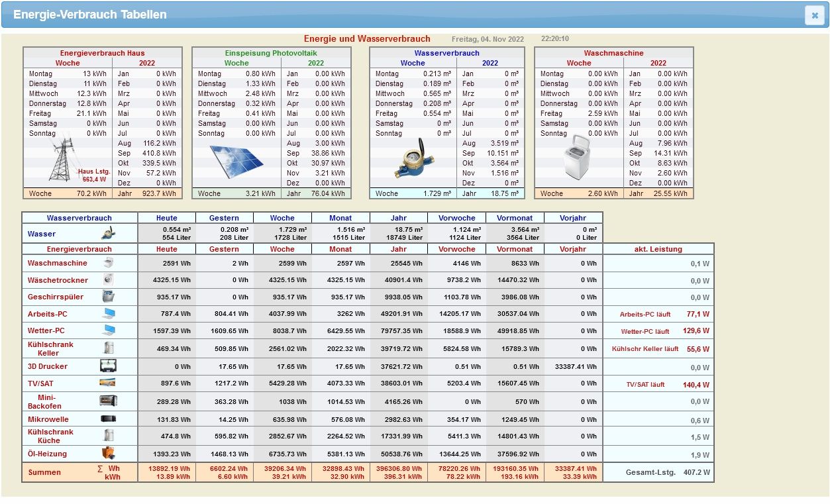The height and width of the screenshot is (504, 830).
Task: Click the Freitag, 04. Nov 2022 date
Action: click(x=488, y=39)
